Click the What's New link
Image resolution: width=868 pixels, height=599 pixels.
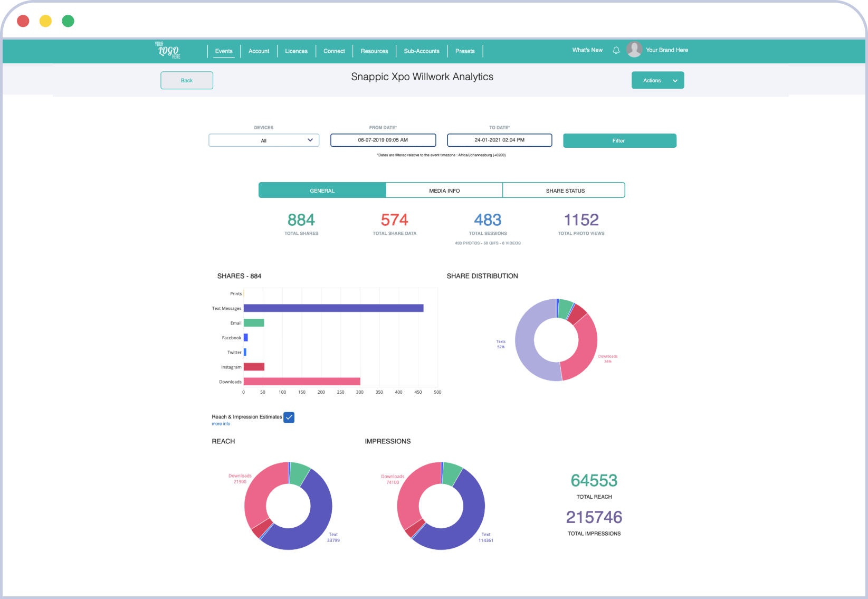click(x=587, y=50)
